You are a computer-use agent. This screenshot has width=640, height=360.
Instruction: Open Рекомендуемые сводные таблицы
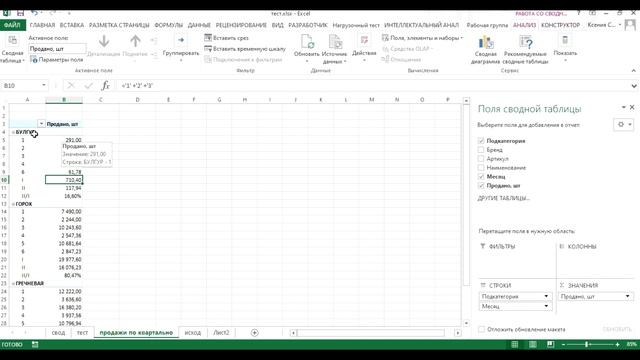point(525,49)
